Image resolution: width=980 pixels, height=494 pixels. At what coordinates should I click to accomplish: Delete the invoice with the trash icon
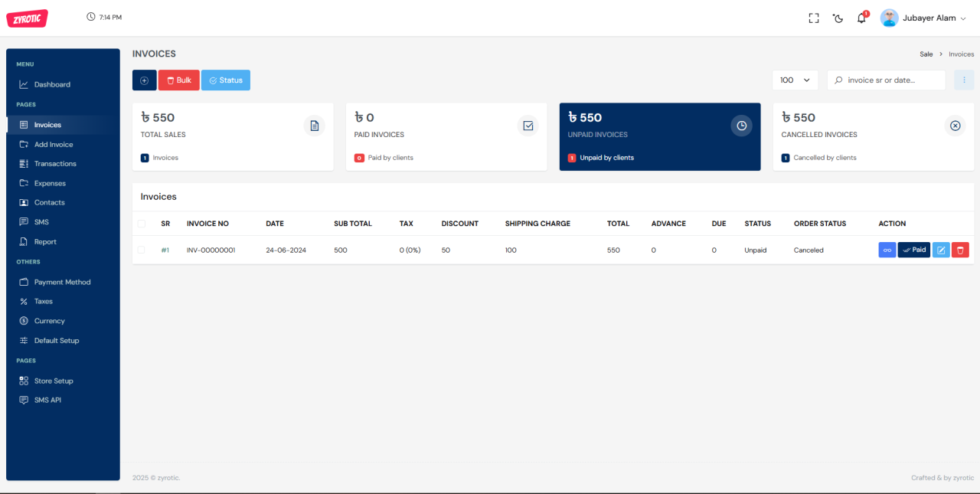click(960, 250)
